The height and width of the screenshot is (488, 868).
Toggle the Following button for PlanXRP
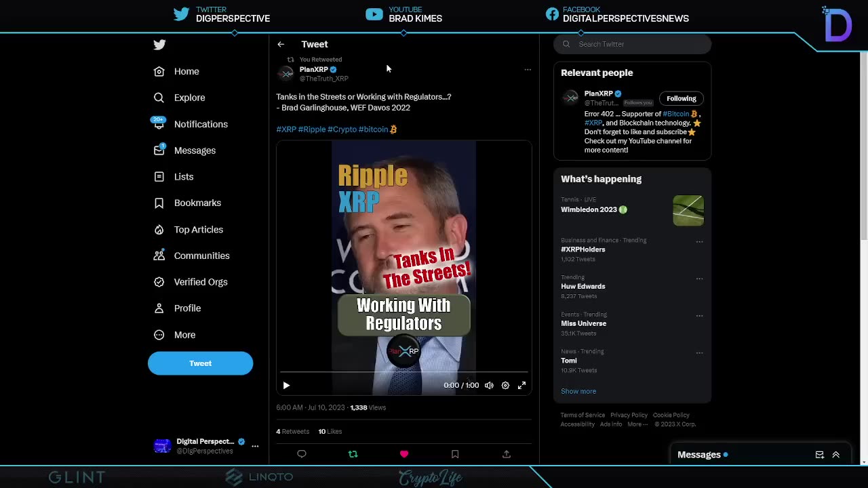click(x=681, y=98)
